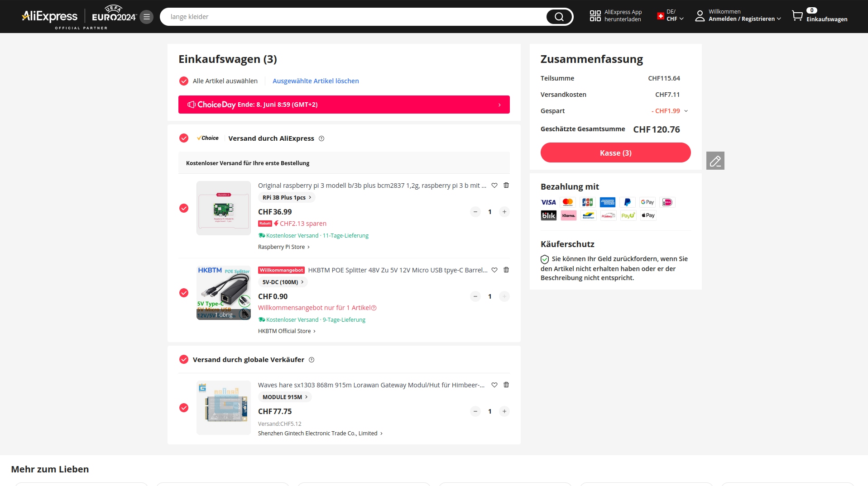Click the Visa payment icon
Image resolution: width=868 pixels, height=486 pixels.
[548, 202]
